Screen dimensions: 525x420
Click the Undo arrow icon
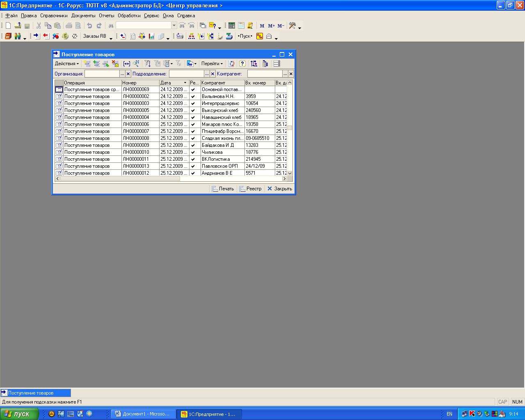[89, 25]
